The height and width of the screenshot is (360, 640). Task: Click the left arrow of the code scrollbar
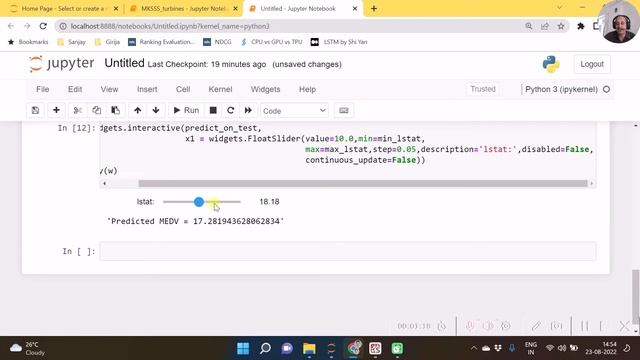(104, 184)
